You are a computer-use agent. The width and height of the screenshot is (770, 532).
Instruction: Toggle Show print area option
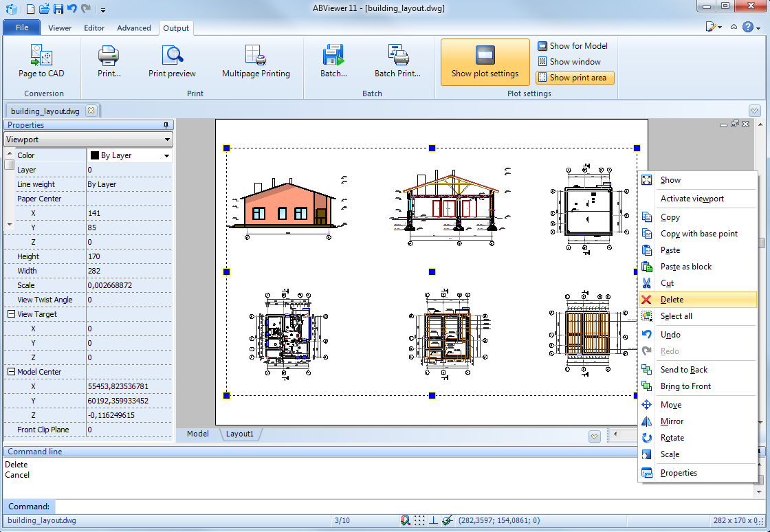click(575, 78)
